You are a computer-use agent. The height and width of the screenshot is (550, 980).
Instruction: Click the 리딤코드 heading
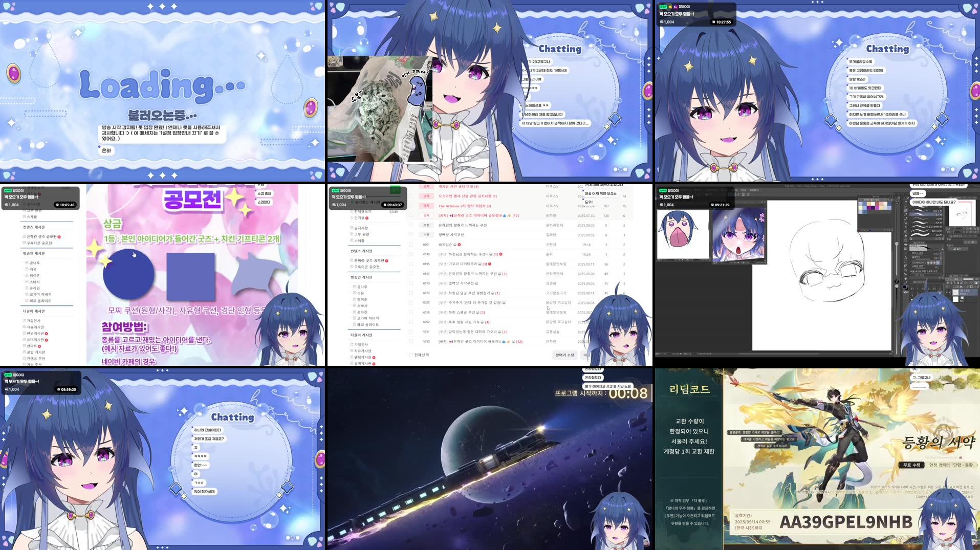coord(689,389)
